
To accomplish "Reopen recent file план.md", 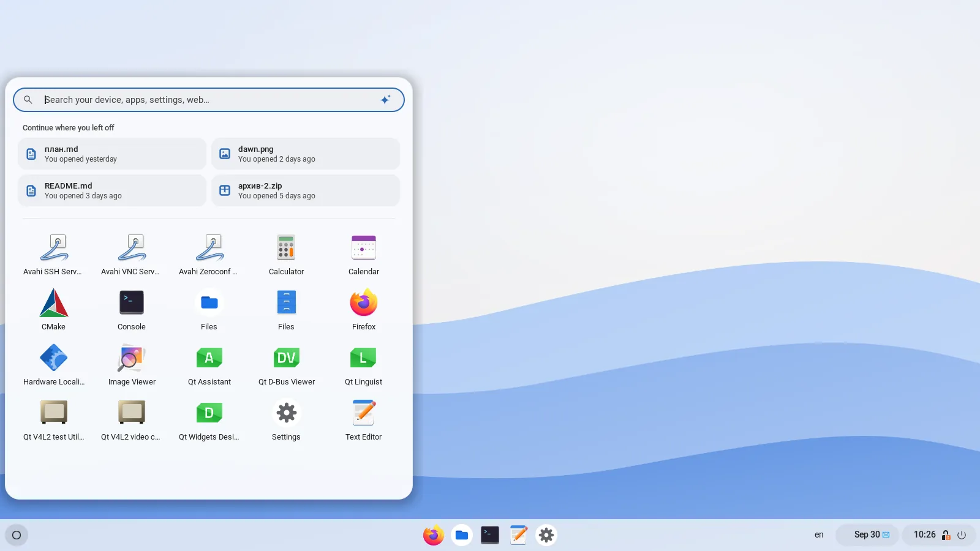I will click(112, 154).
